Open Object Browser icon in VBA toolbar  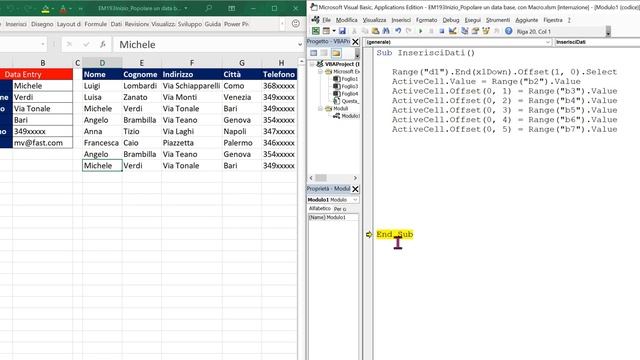[486, 31]
